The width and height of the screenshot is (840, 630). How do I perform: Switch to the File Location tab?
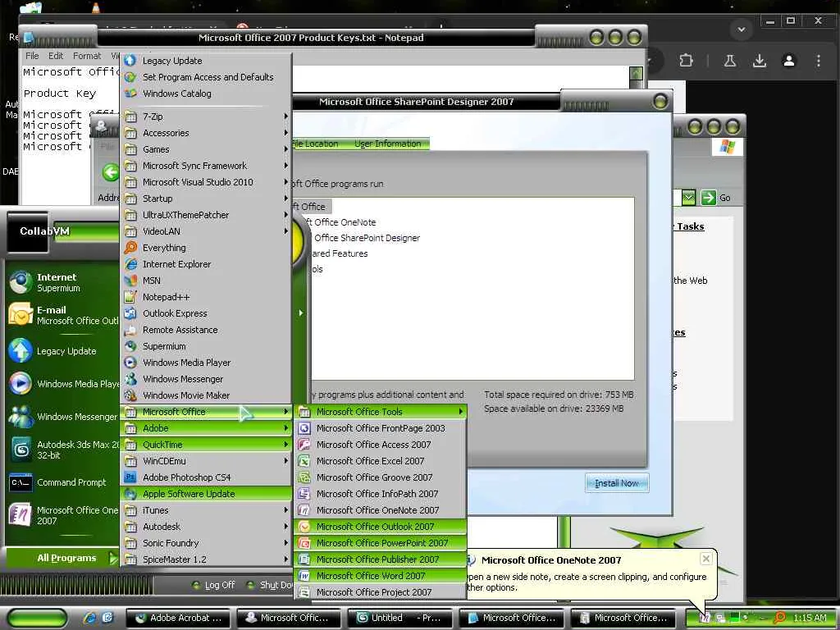coord(316,144)
